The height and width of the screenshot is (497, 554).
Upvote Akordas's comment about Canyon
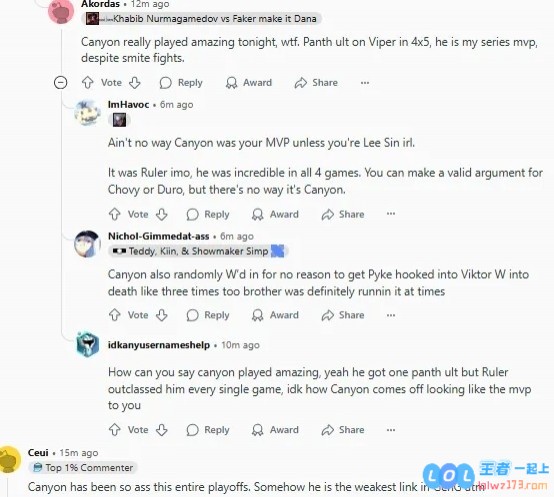(87, 83)
